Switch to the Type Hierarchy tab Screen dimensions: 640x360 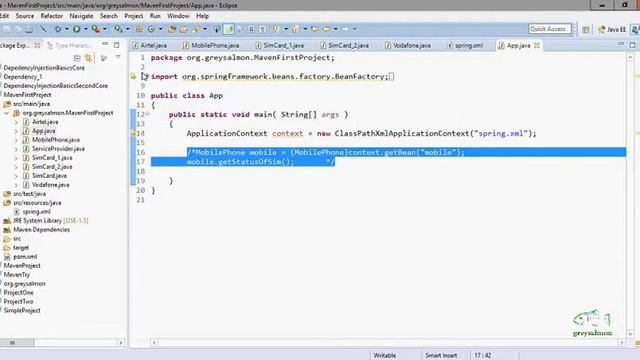click(68, 45)
